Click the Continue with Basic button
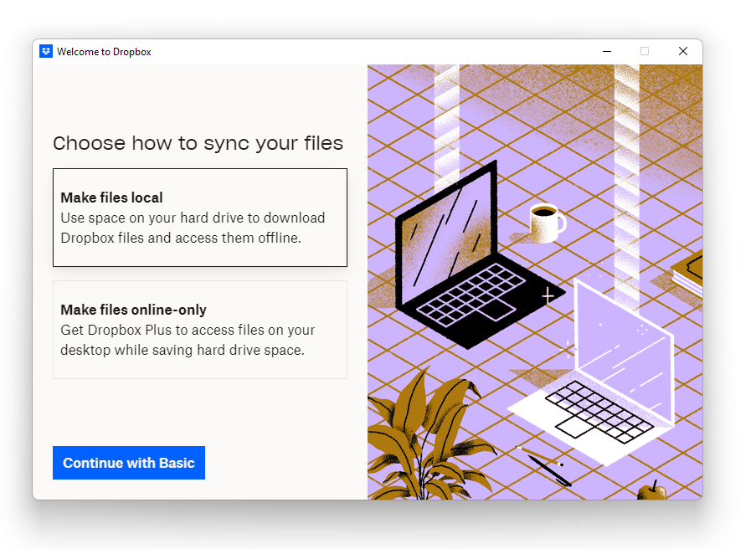Viewport: 756px width, 549px height. pyautogui.click(x=129, y=463)
